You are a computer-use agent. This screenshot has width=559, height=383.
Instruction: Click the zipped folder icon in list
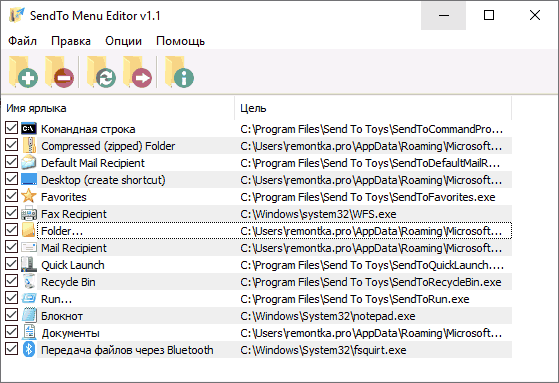[29, 146]
